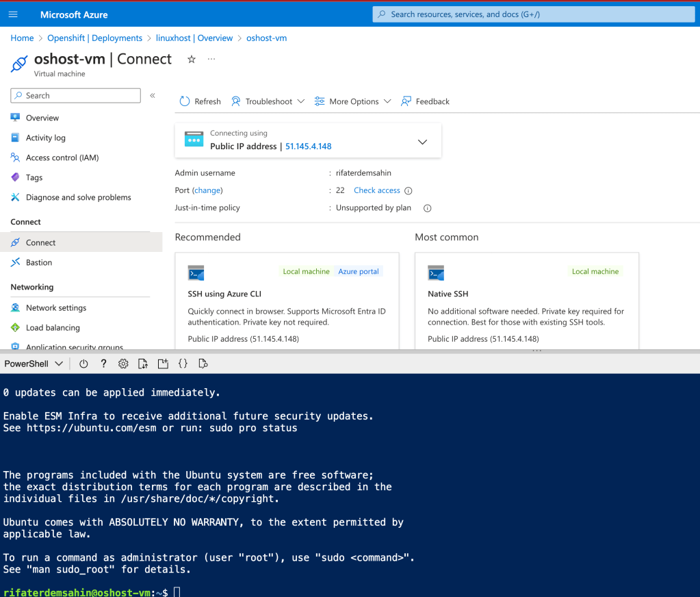Open Bastion in the sidebar

pos(39,262)
